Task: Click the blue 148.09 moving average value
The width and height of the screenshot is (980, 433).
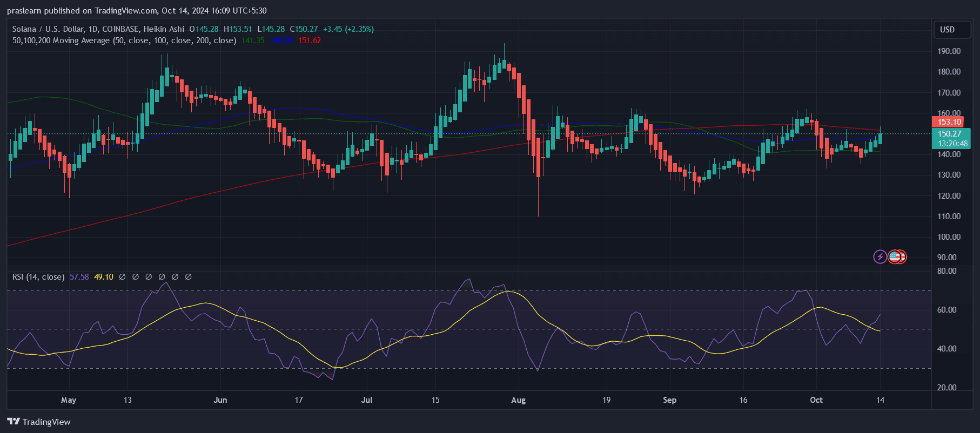Action: 281,40
